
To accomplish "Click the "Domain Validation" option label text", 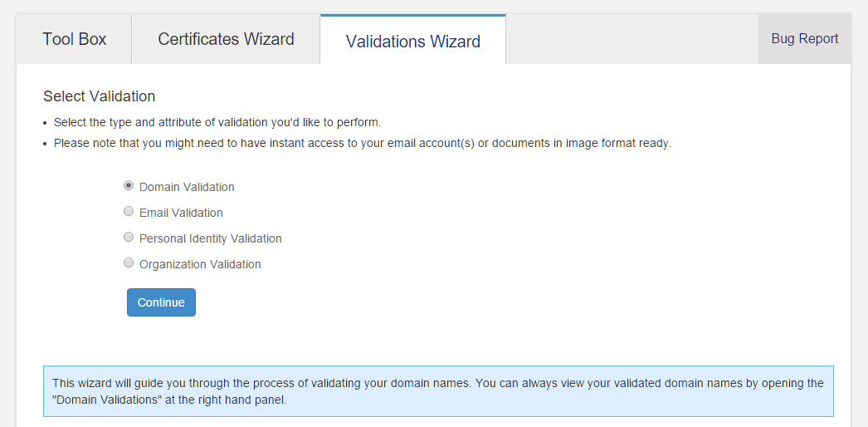I will [x=187, y=187].
